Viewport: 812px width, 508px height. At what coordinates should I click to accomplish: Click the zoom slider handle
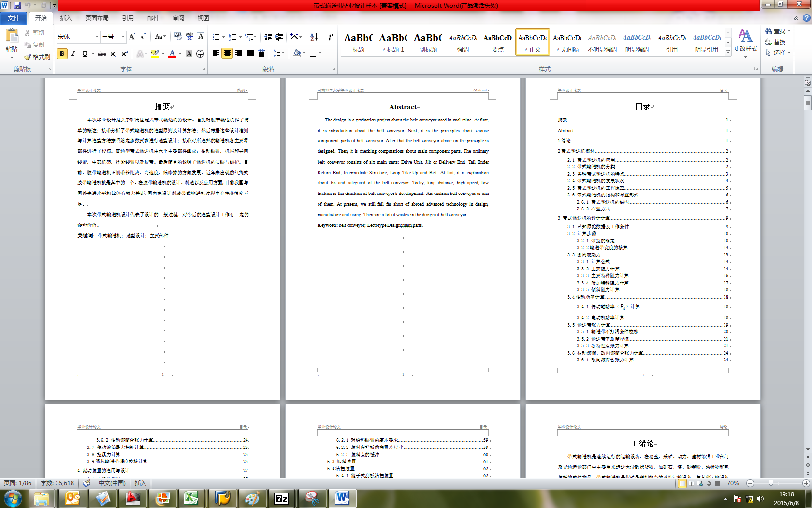tap(771, 483)
